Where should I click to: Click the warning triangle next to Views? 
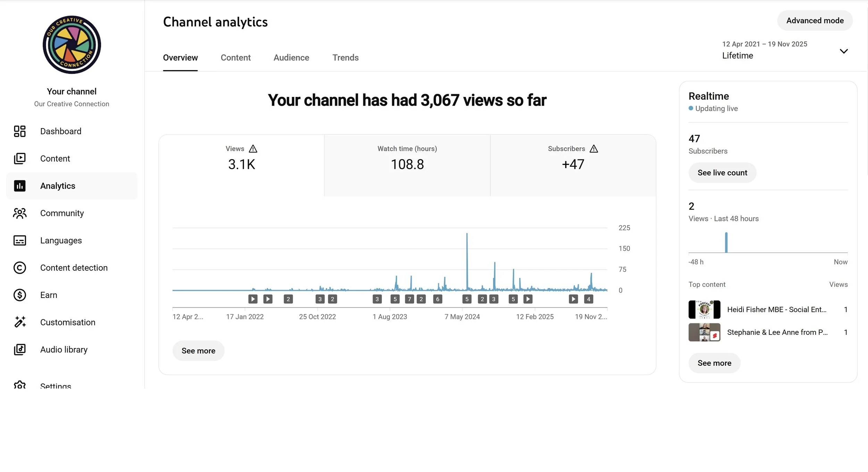(x=253, y=149)
